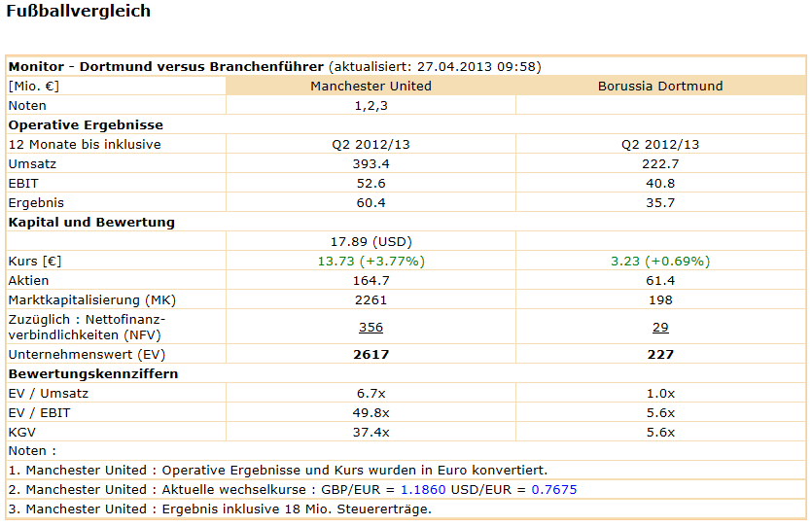Viewport: 812px width, 526px height.
Task: Click EV / Umsatz value 1.0x
Action: (660, 394)
